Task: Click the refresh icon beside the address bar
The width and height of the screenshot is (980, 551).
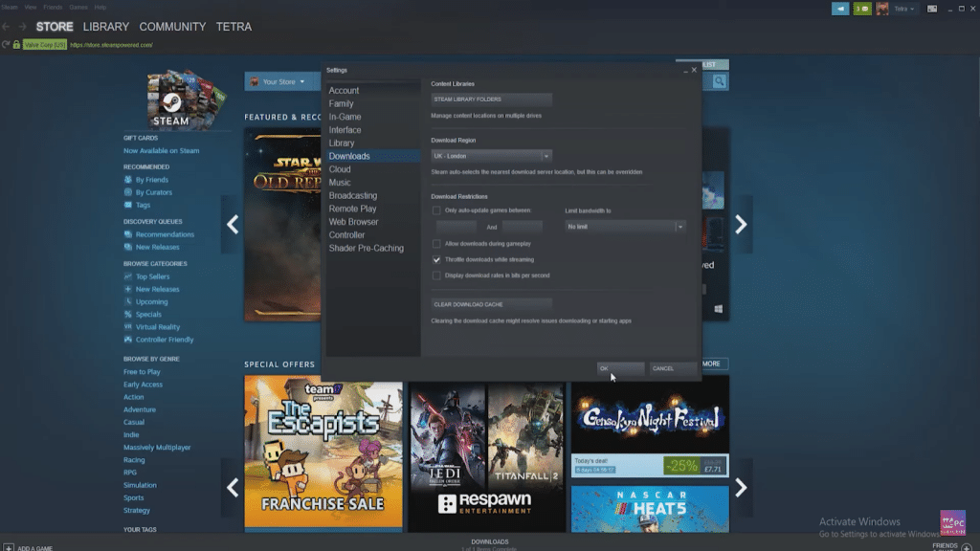Action: pos(7,44)
